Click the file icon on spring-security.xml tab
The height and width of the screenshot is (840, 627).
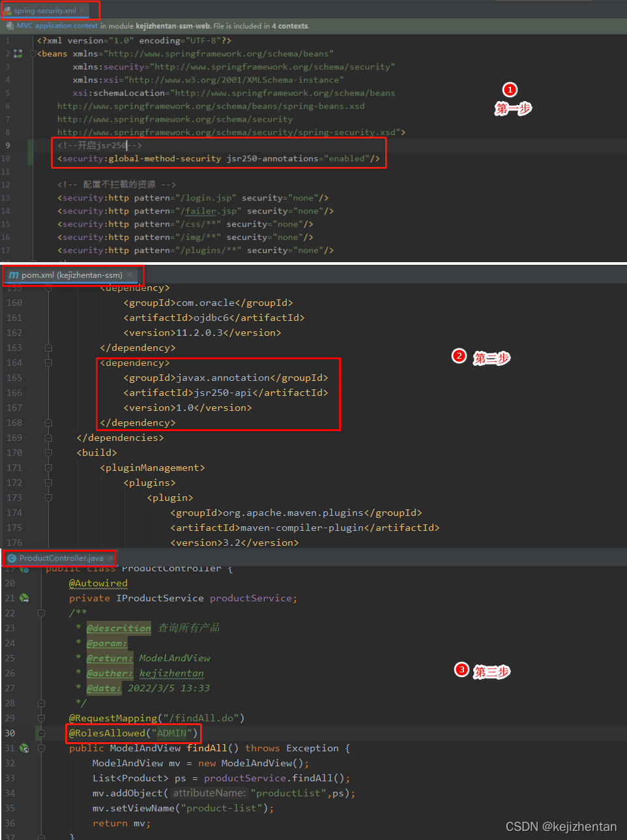pos(7,11)
